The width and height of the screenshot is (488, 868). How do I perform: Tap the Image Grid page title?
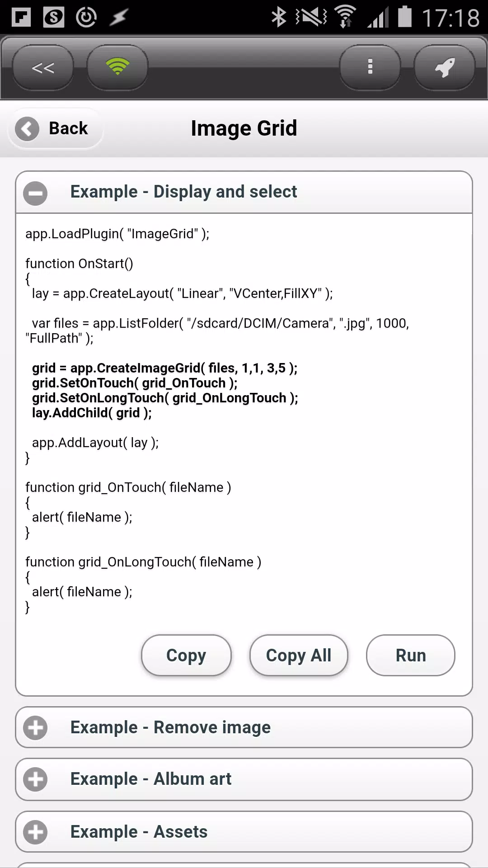pos(244,128)
